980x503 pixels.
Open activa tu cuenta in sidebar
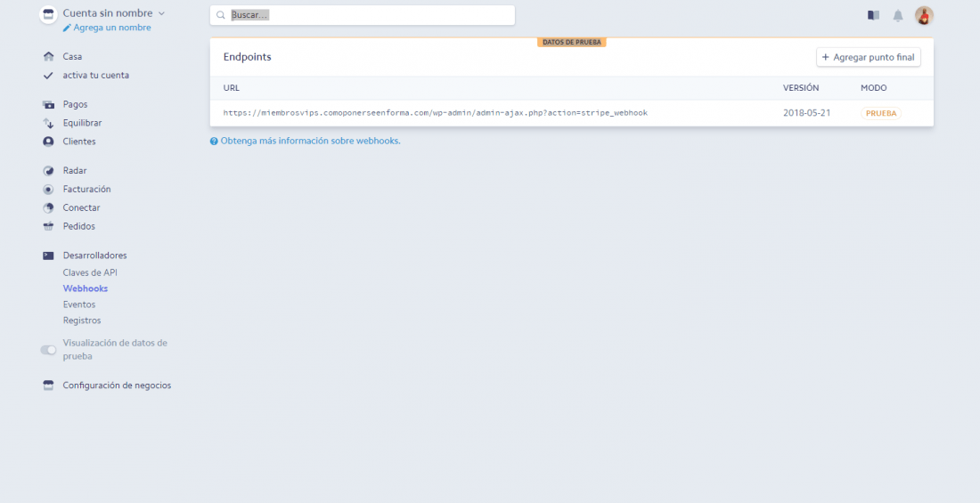(x=95, y=75)
